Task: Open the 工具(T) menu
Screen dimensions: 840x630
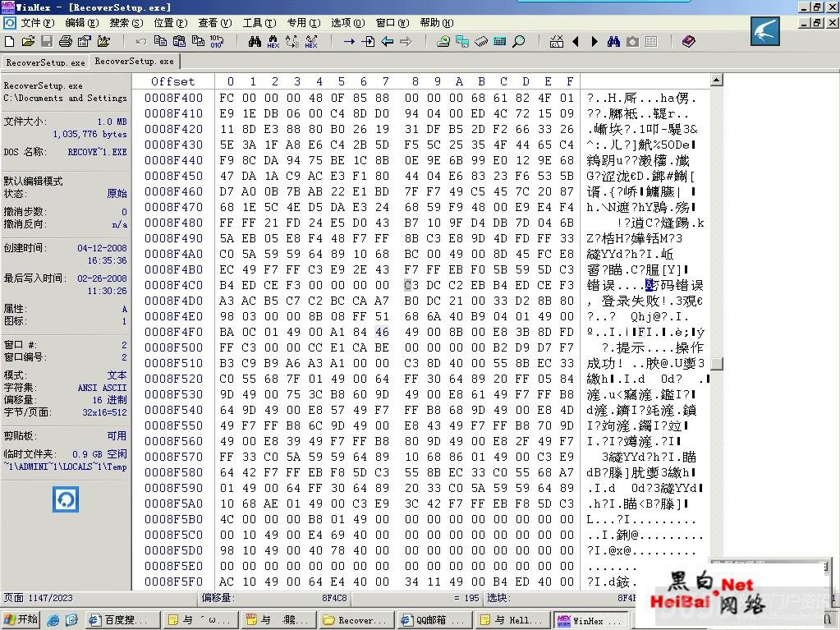Action: [259, 23]
